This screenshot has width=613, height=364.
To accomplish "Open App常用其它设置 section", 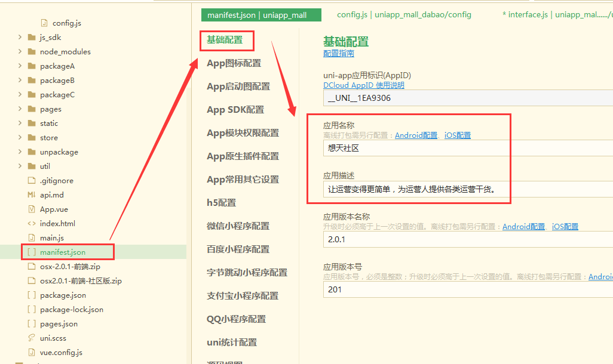I will pos(243,179).
